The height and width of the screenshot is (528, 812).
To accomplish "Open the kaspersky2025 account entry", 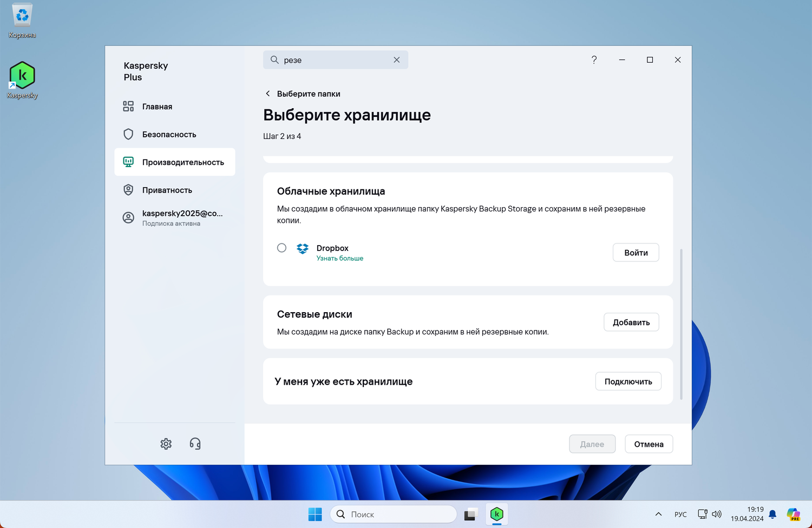I will tap(175, 217).
